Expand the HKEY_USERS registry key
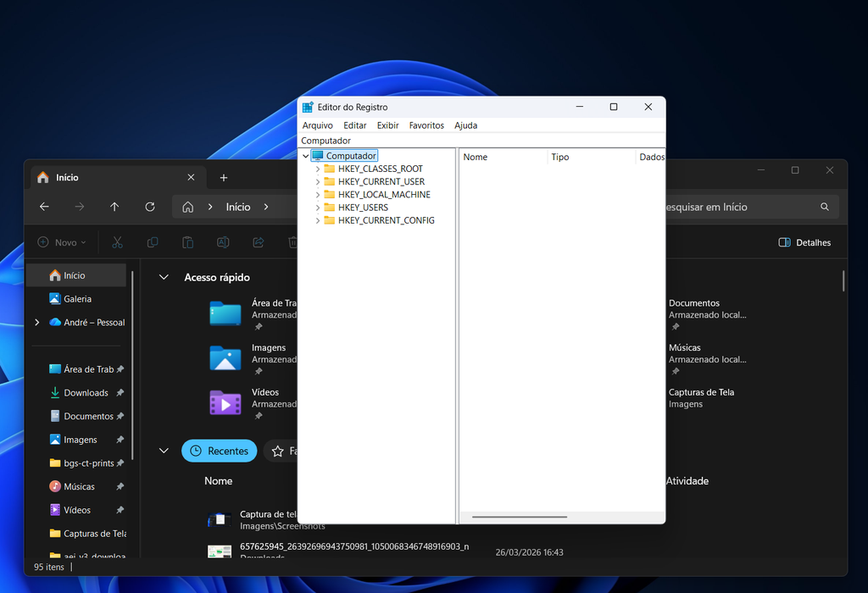 318,208
